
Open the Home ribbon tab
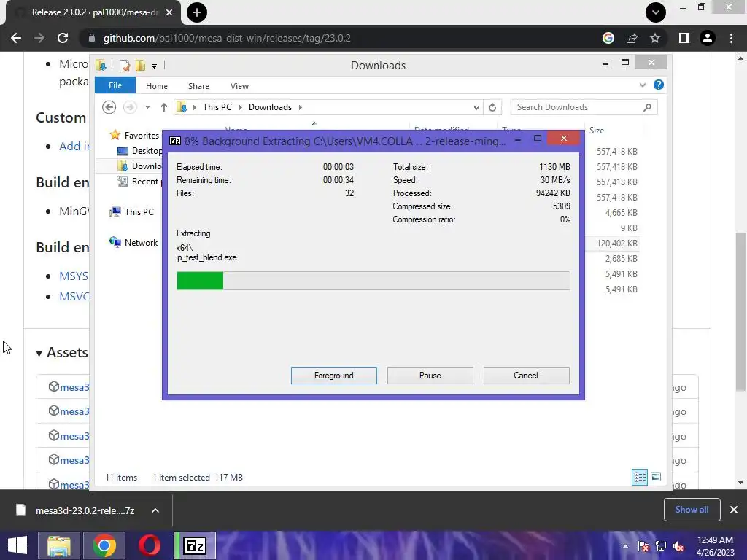(x=157, y=86)
